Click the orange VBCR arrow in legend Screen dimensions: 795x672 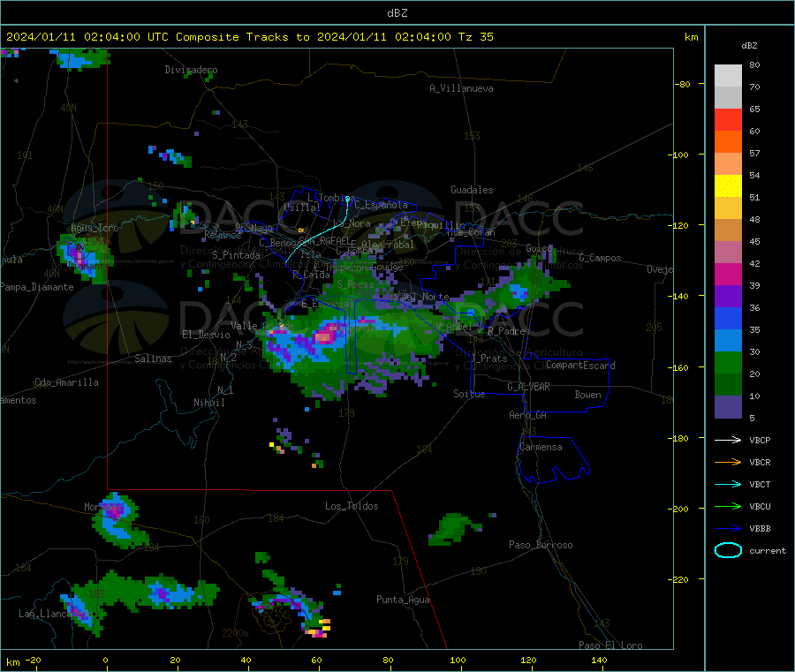click(728, 462)
